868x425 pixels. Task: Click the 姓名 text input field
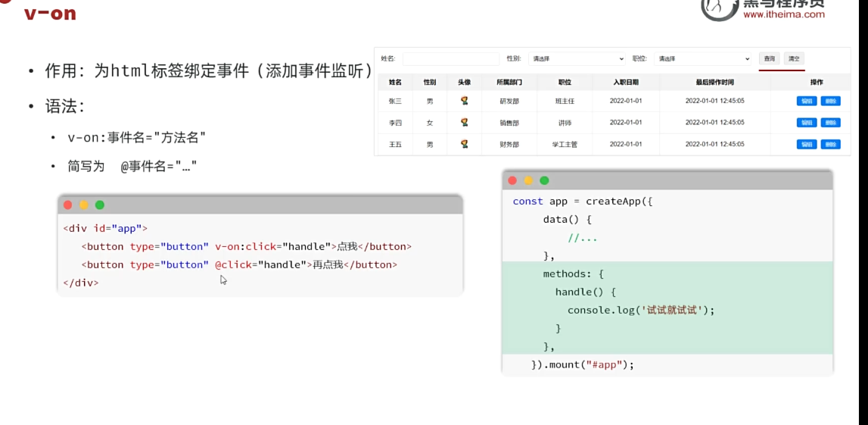click(x=450, y=58)
